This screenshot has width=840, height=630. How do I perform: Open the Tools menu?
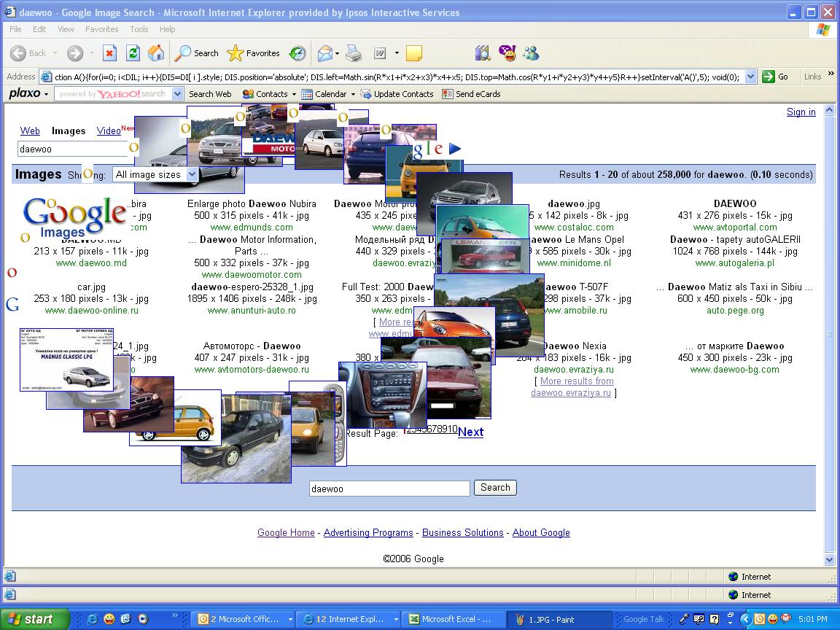[139, 29]
